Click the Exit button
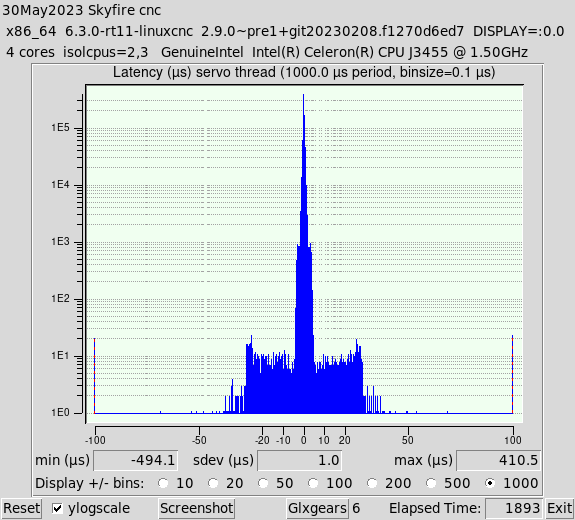 560,508
